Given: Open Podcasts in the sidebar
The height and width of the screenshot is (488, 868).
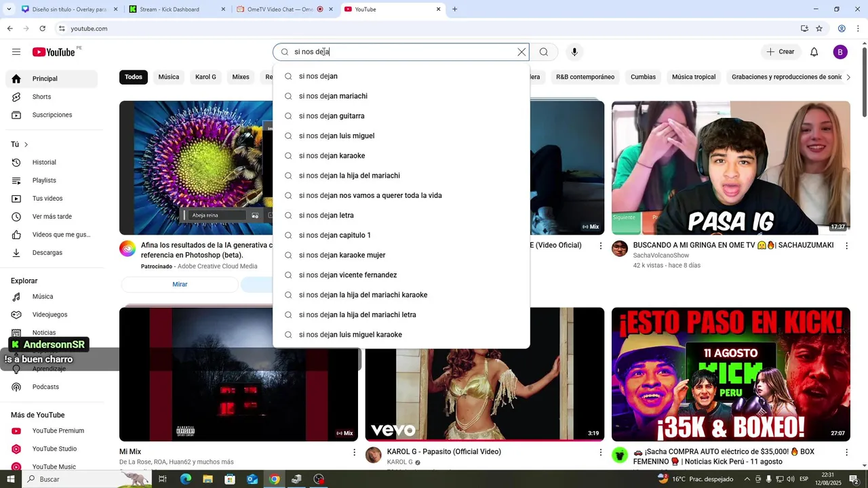Looking at the screenshot, I should [x=52, y=387].
